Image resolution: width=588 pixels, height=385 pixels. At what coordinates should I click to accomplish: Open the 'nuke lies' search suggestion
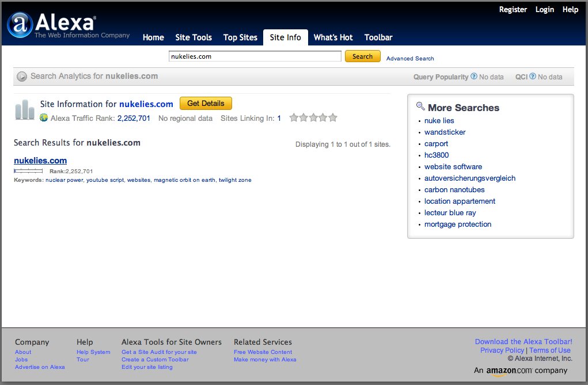[x=439, y=121]
